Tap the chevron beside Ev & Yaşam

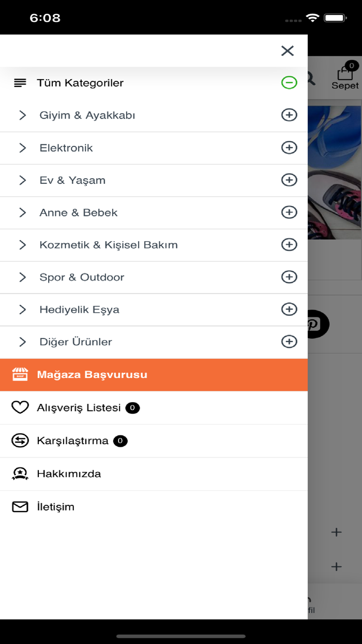22,180
